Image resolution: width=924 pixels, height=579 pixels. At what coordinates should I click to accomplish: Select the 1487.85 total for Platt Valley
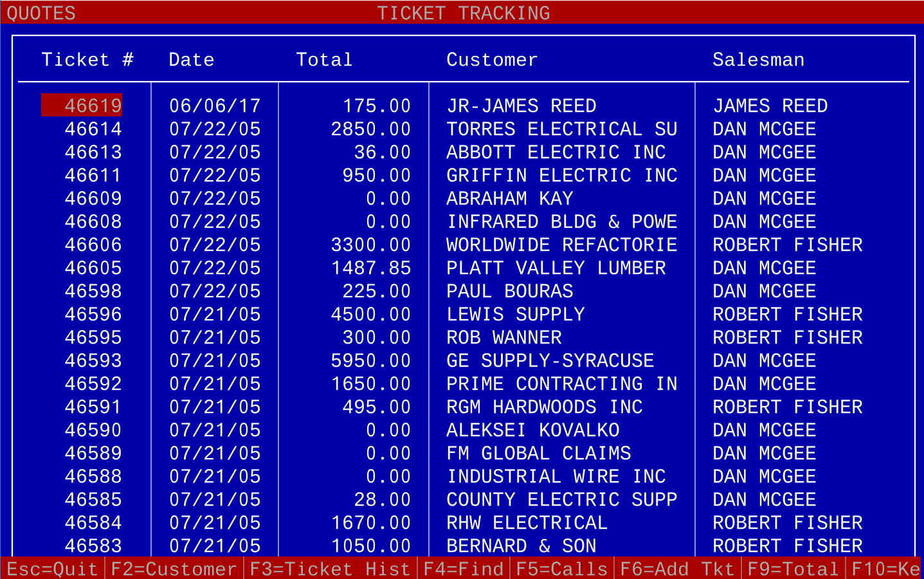tap(371, 268)
